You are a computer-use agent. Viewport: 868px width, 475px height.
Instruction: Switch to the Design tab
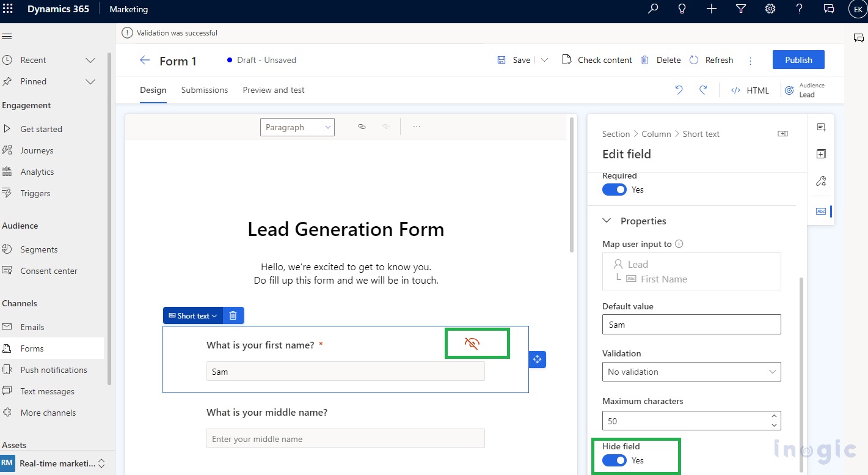pos(153,90)
